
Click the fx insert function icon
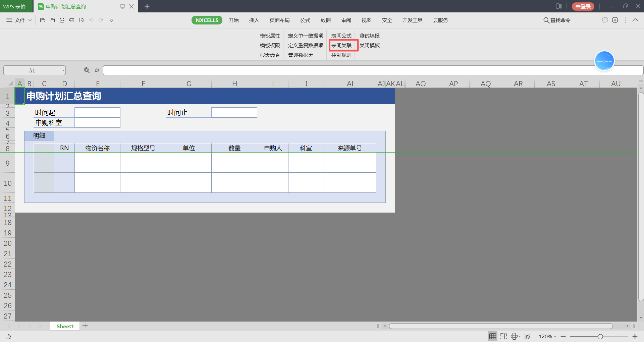97,70
